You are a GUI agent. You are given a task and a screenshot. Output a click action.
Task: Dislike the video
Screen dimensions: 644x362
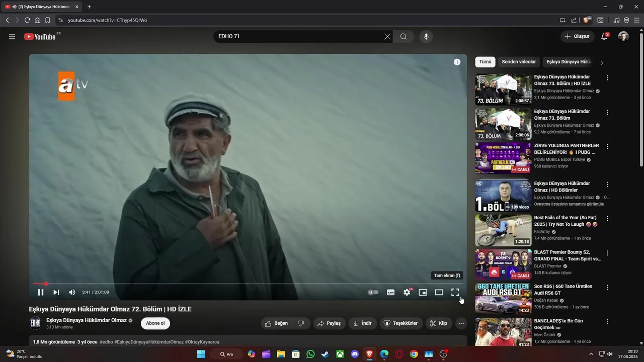pyautogui.click(x=301, y=323)
